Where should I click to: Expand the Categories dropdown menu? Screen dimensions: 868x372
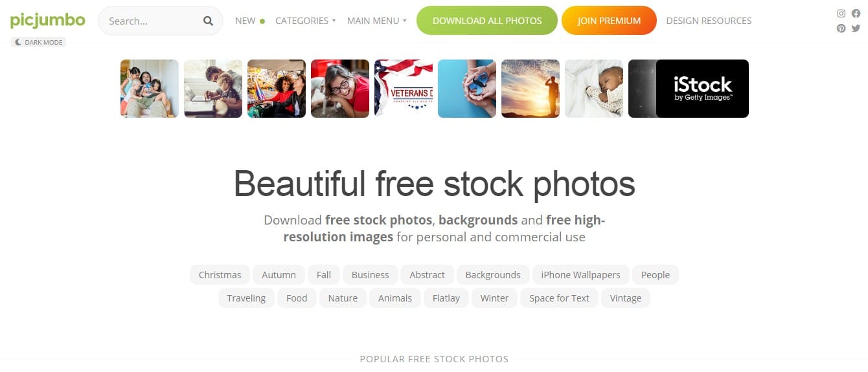click(305, 21)
